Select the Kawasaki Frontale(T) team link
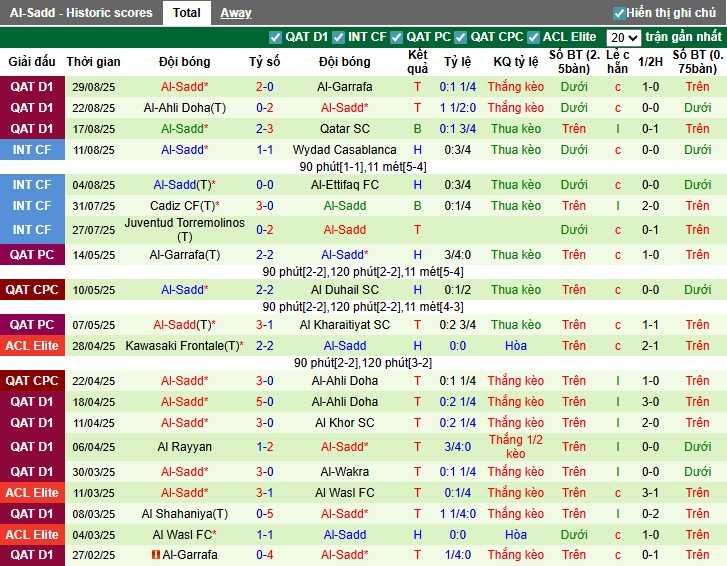The height and width of the screenshot is (566, 727). [x=184, y=346]
